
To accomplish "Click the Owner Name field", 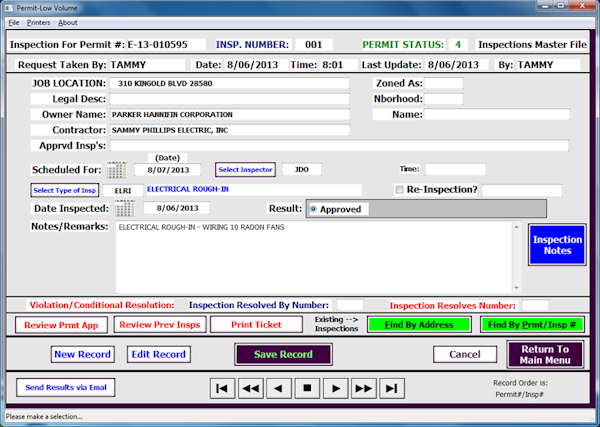I will pyautogui.click(x=230, y=114).
